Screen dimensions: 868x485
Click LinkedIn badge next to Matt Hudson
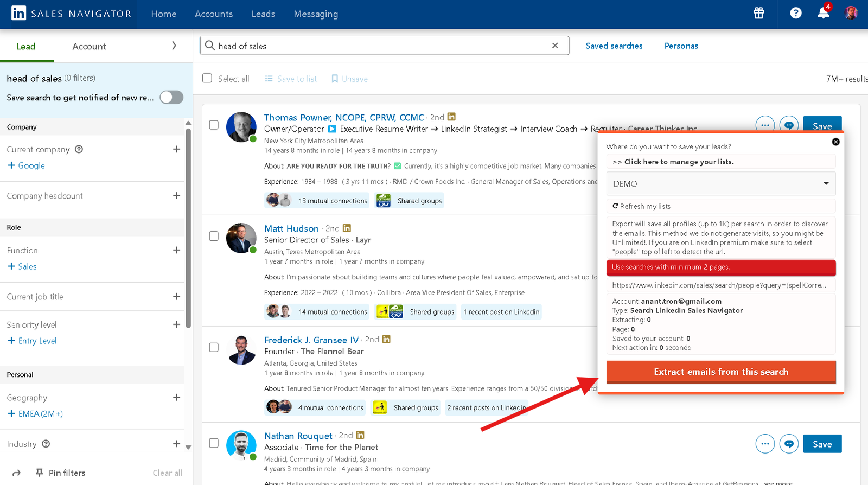click(x=347, y=228)
